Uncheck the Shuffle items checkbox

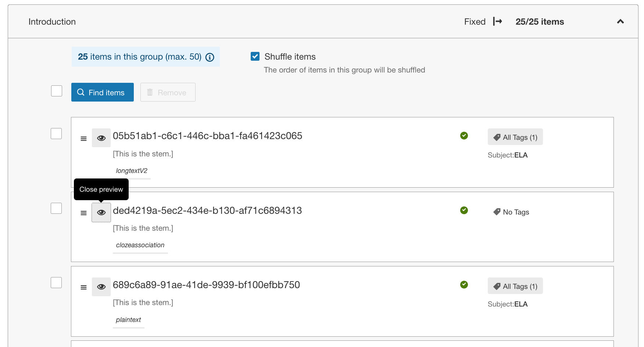point(255,56)
